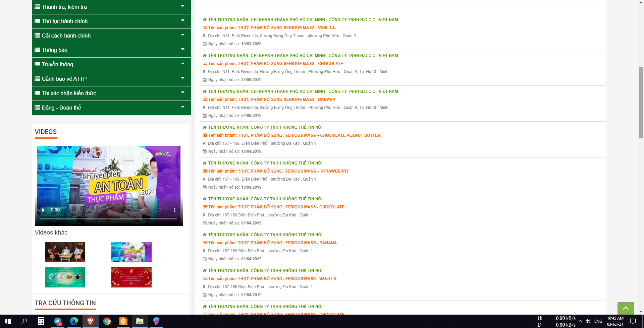The image size is (644, 328).
Task: Click the list icon beside Cảnh báo về ATTP
Action: [37, 79]
